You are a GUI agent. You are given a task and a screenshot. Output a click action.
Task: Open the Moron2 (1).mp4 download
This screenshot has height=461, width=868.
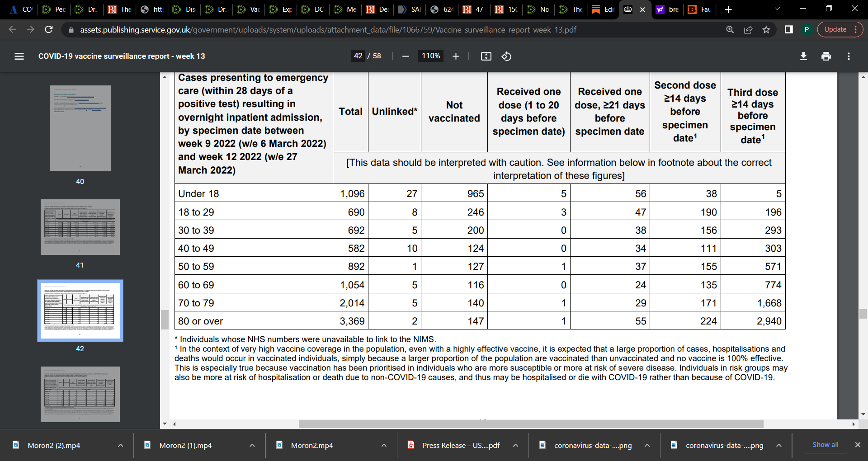(185, 445)
